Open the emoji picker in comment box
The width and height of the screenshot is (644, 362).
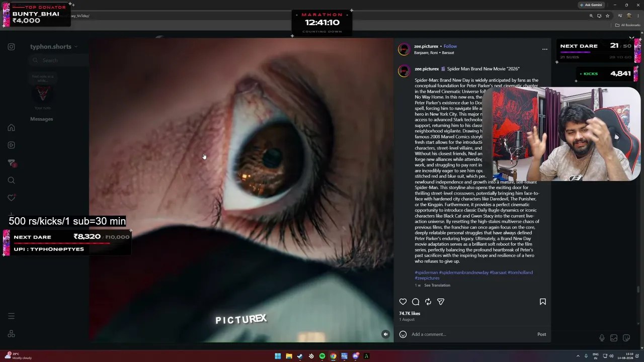click(x=403, y=334)
